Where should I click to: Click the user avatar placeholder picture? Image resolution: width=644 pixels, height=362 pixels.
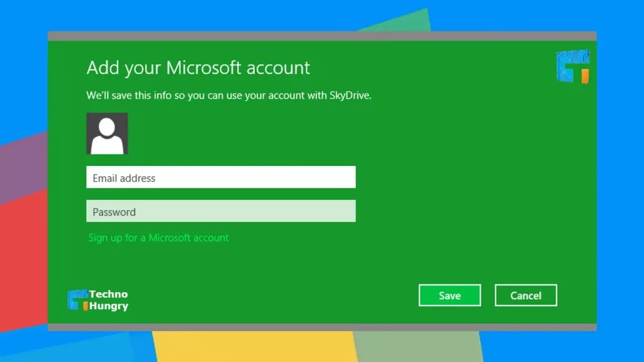click(x=107, y=133)
